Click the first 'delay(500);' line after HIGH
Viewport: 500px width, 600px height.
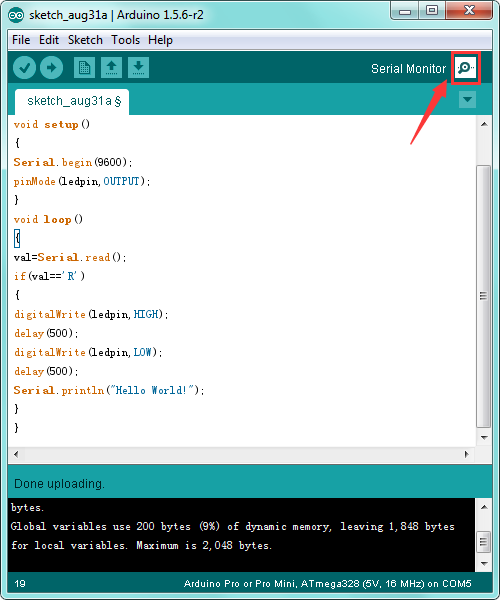pyautogui.click(x=46, y=333)
